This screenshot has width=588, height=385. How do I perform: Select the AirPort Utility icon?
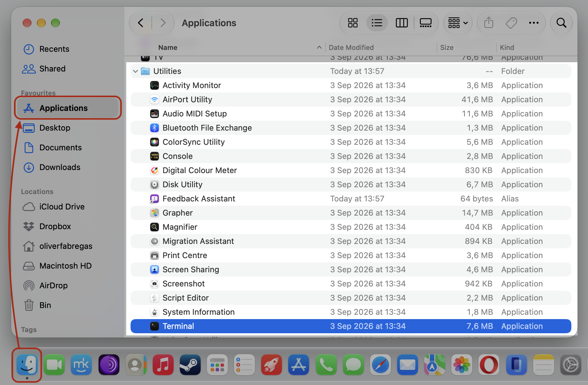pyautogui.click(x=154, y=99)
